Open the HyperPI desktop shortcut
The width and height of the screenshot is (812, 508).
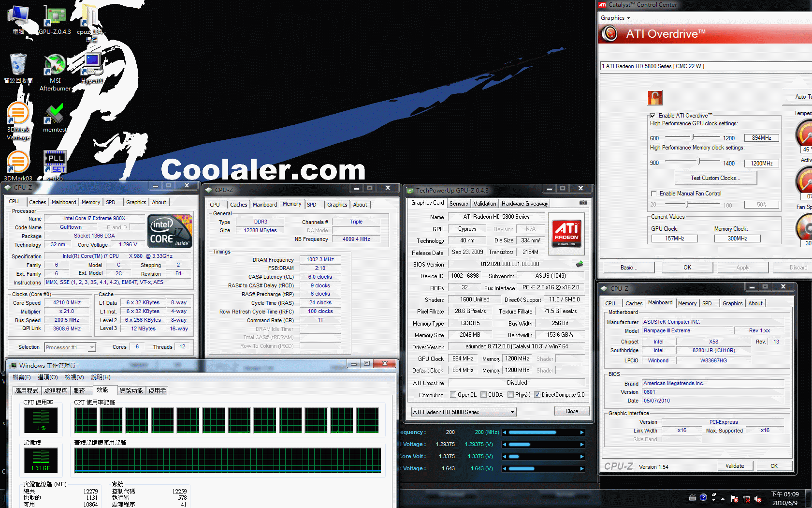92,68
